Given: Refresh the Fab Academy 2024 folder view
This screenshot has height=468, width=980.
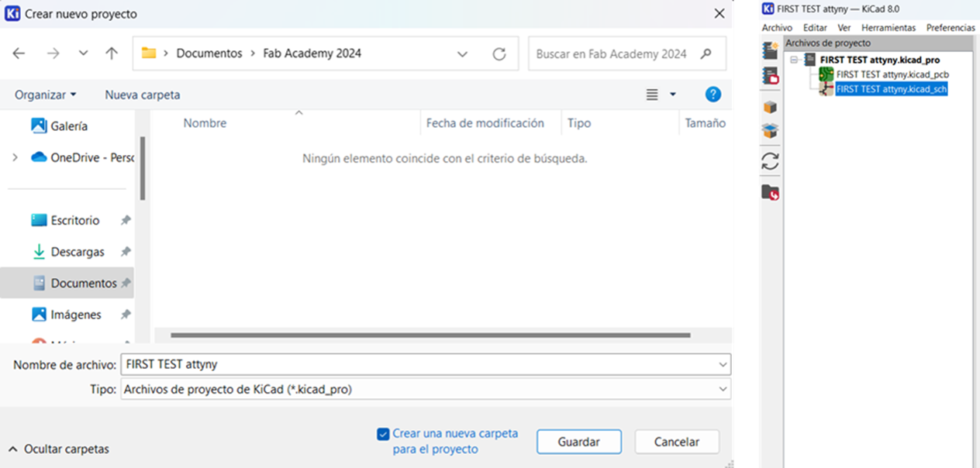Looking at the screenshot, I should coord(499,53).
